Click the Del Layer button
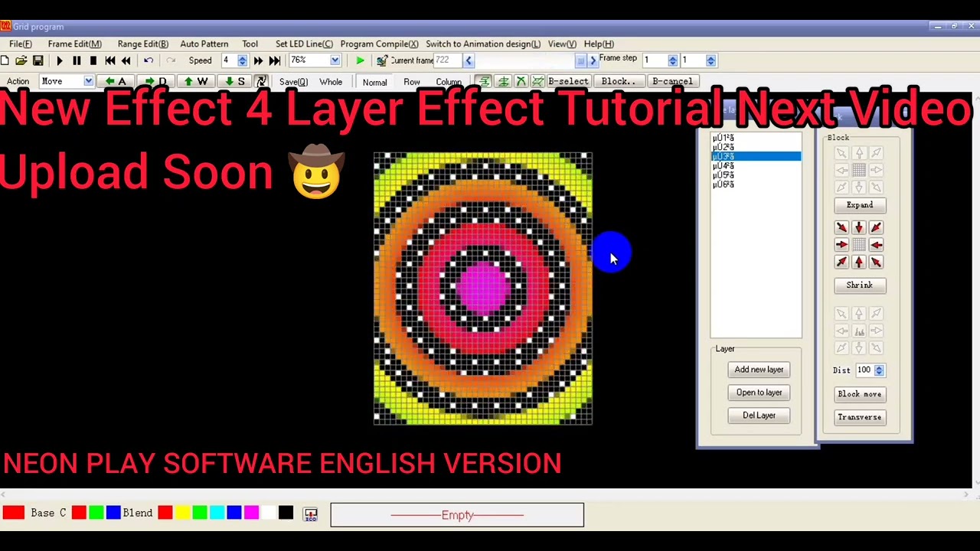Image resolution: width=980 pixels, height=551 pixels. click(759, 416)
